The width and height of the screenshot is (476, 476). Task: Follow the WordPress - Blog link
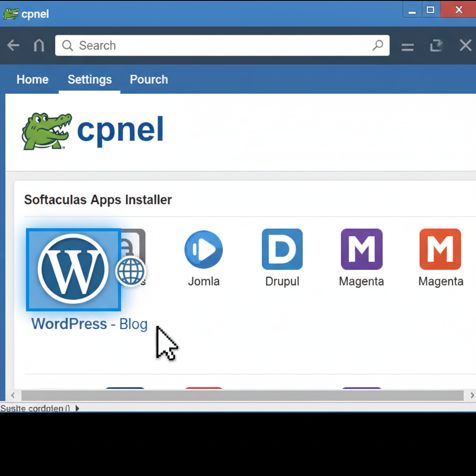(89, 324)
